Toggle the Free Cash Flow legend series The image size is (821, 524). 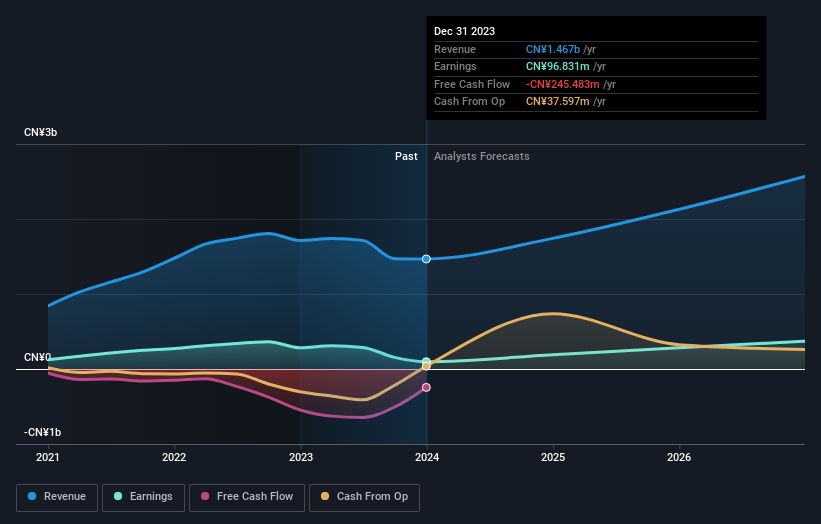[247, 497]
